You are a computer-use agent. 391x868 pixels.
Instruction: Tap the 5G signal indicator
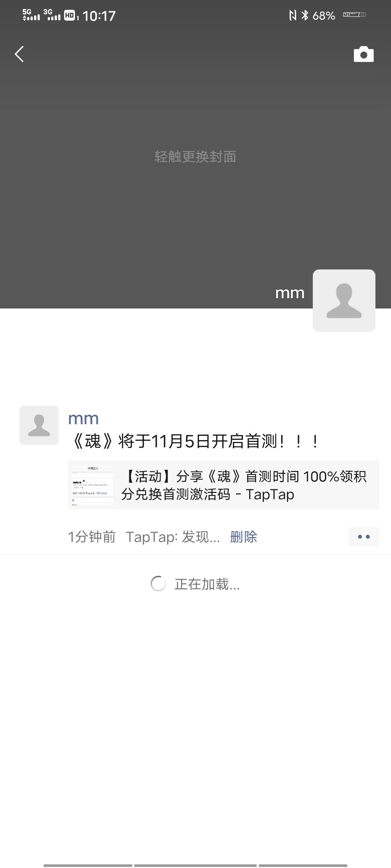tap(31, 15)
